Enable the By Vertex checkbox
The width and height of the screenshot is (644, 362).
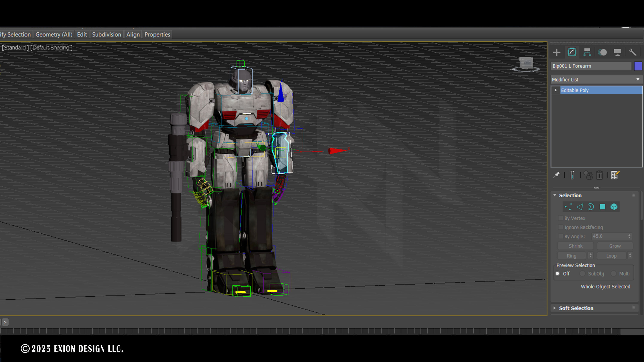click(x=561, y=218)
